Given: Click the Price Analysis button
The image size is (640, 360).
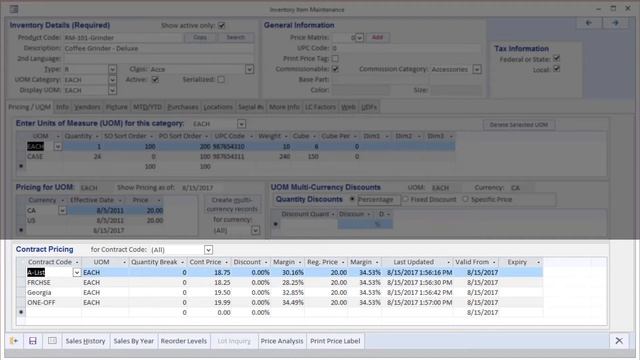Looking at the screenshot, I should point(282,341).
